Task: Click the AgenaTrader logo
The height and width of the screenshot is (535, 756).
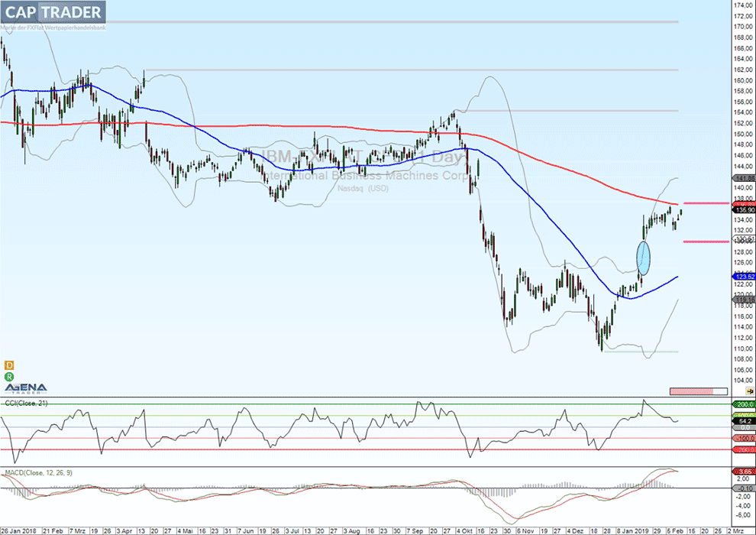Action: [x=26, y=389]
